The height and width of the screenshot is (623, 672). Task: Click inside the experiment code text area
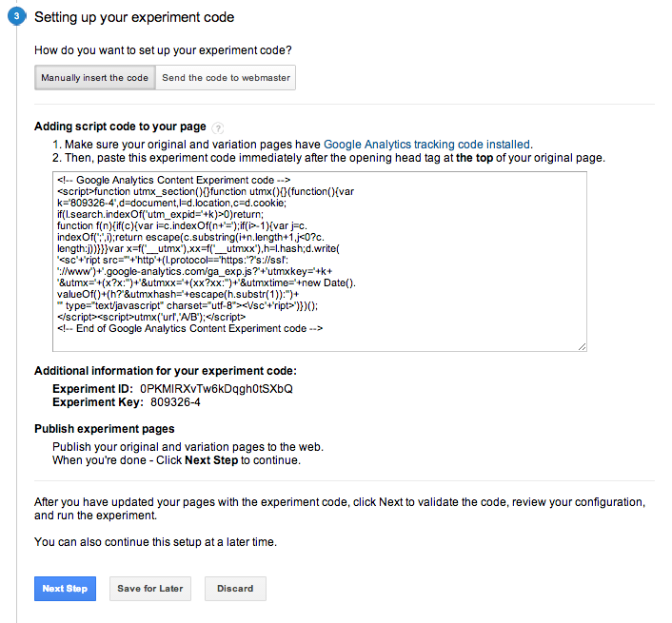320,262
